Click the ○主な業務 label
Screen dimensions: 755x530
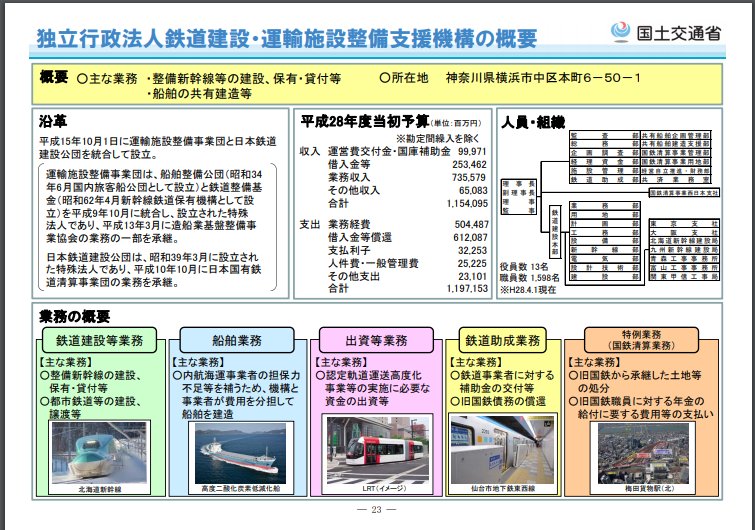107,79
